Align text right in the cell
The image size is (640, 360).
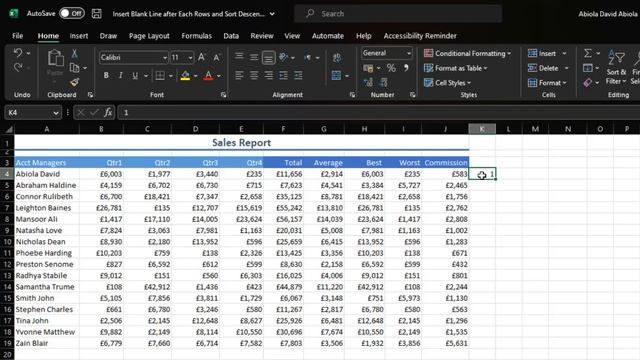(269, 75)
